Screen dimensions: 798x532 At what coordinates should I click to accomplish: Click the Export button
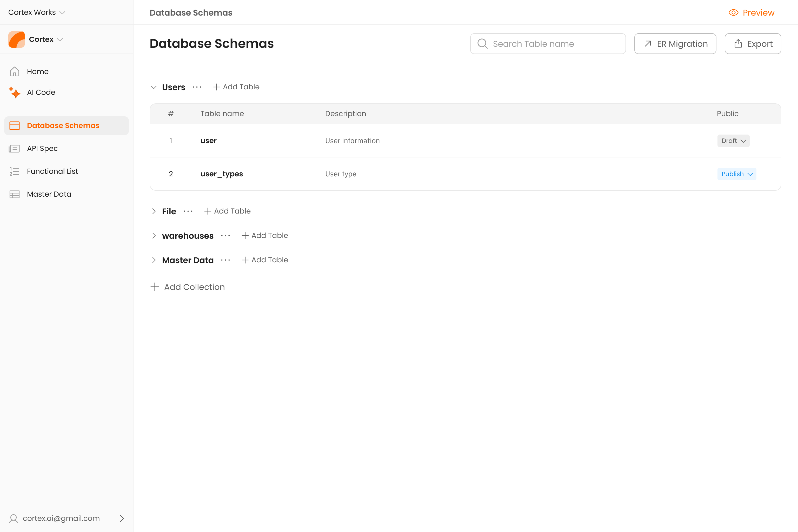click(x=753, y=44)
